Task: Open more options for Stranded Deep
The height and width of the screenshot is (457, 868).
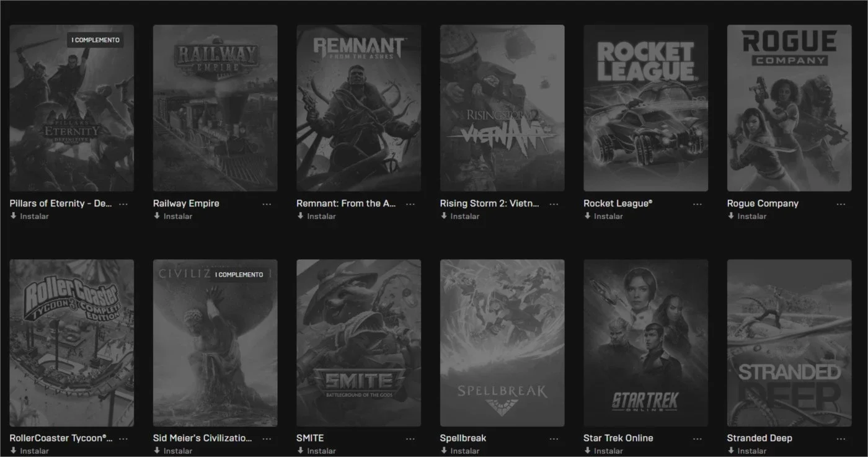Action: 841,438
